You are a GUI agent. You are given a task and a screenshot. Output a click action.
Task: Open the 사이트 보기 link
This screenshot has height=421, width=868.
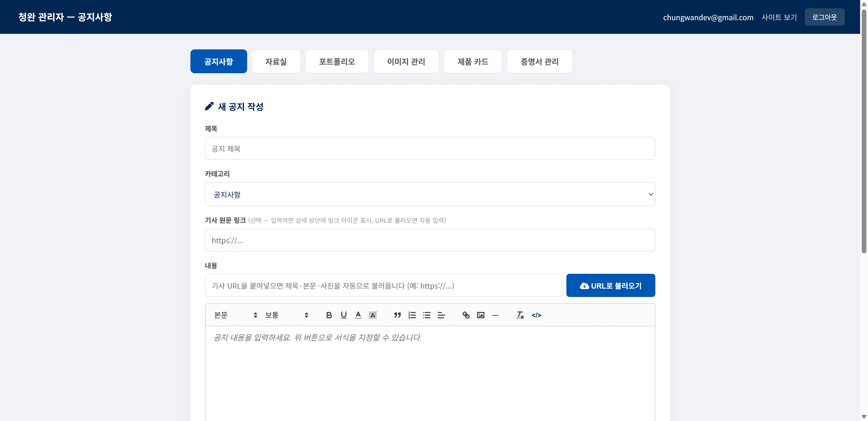779,17
